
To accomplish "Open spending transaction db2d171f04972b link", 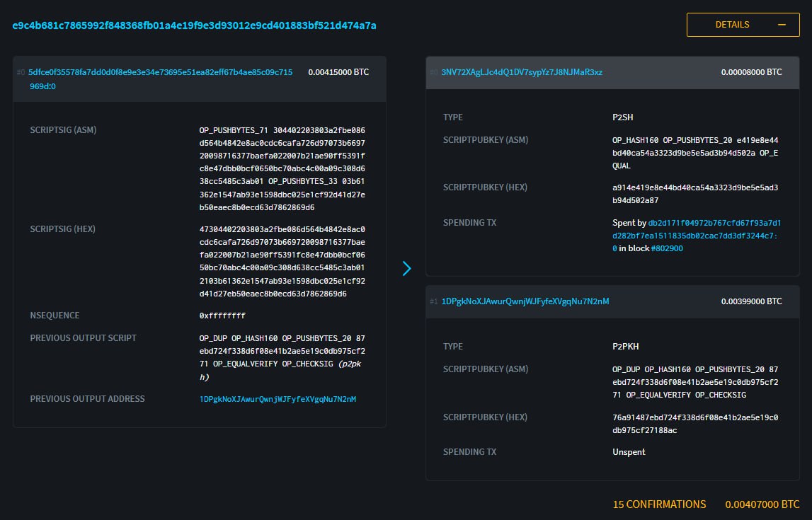I will [697, 236].
